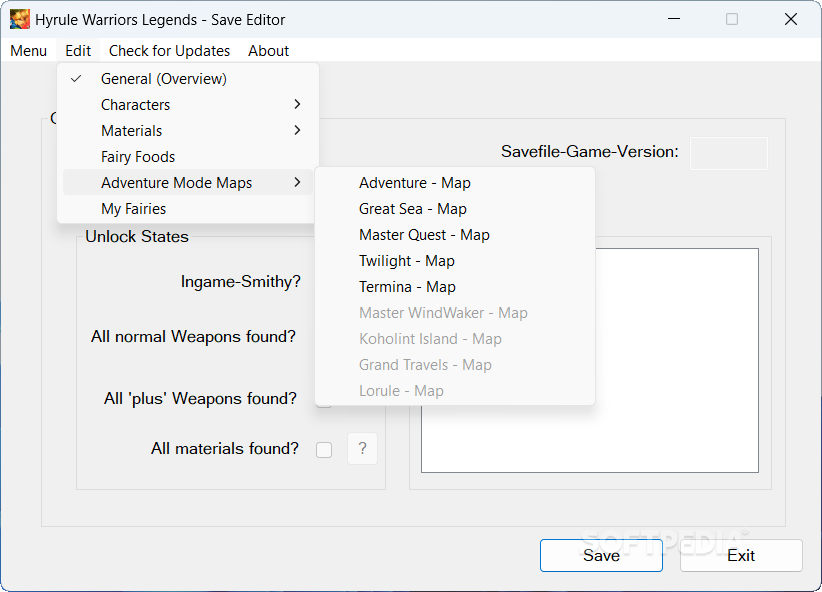Click the Edit menu
822x592 pixels.
(78, 51)
